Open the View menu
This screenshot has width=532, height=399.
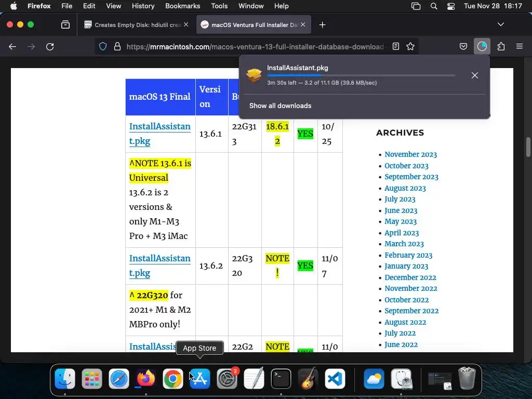click(113, 6)
